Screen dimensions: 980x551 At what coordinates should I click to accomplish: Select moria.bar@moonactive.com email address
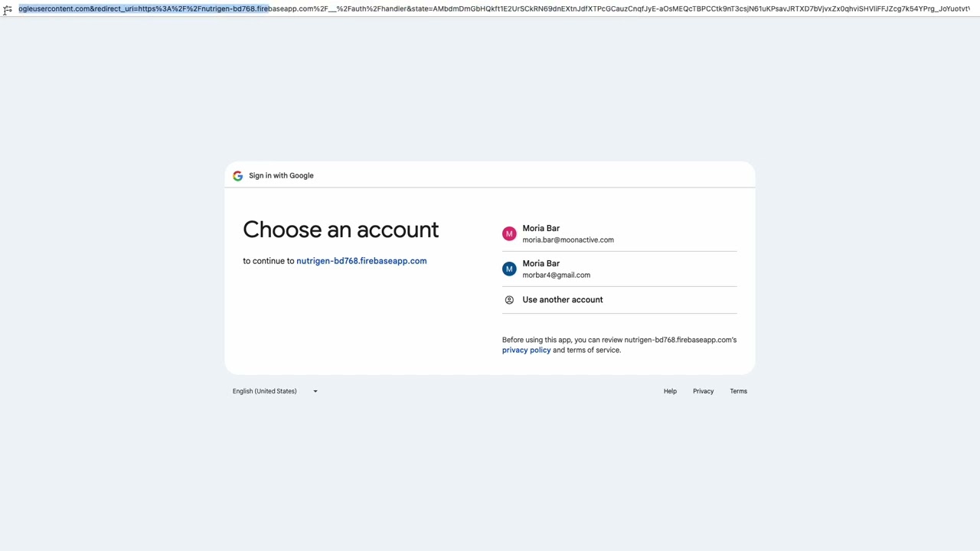(568, 240)
